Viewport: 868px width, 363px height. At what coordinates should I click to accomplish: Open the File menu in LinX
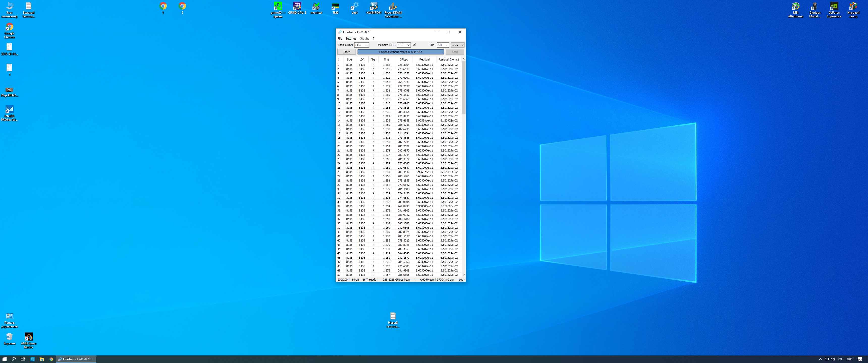(x=340, y=39)
